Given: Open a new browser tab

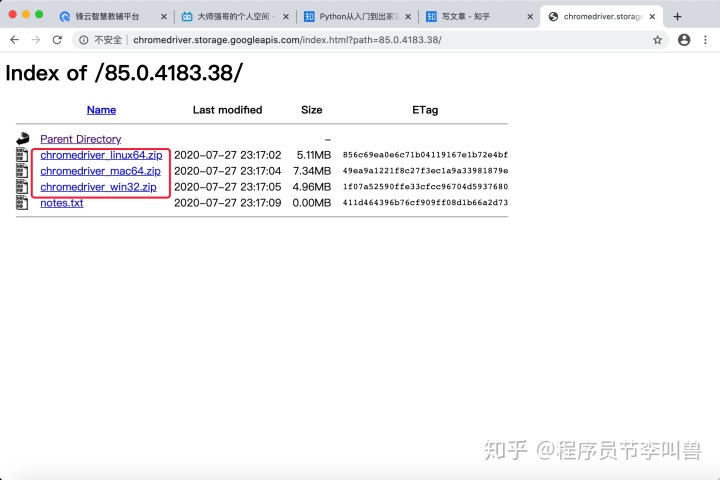Looking at the screenshot, I should tap(677, 17).
